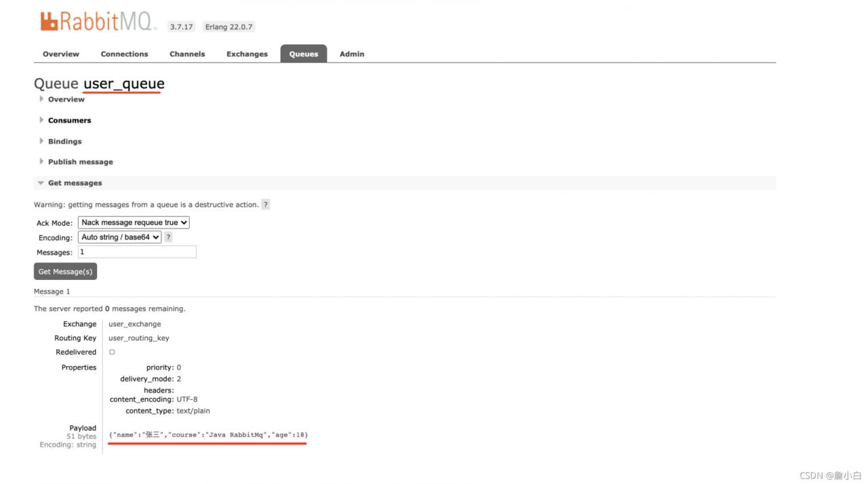Screen dimensions: 868x484
Task: Open the Exchanges tab
Action: coord(247,54)
